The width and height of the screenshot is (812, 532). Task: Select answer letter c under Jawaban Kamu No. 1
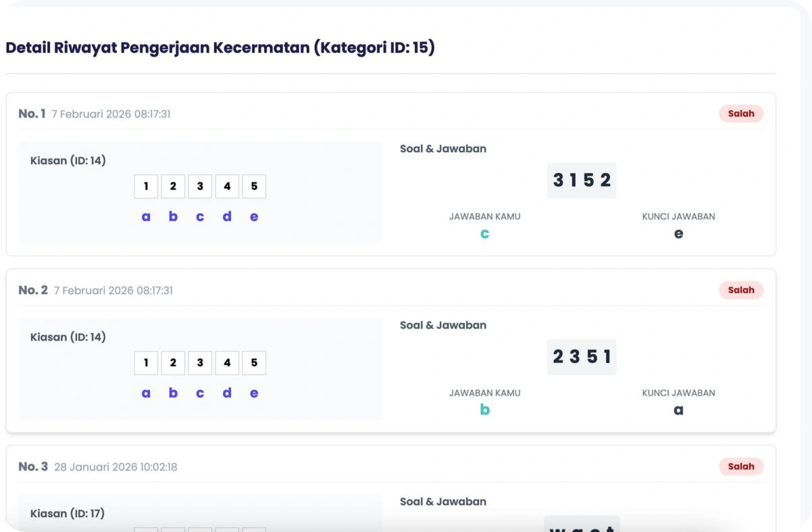(485, 233)
